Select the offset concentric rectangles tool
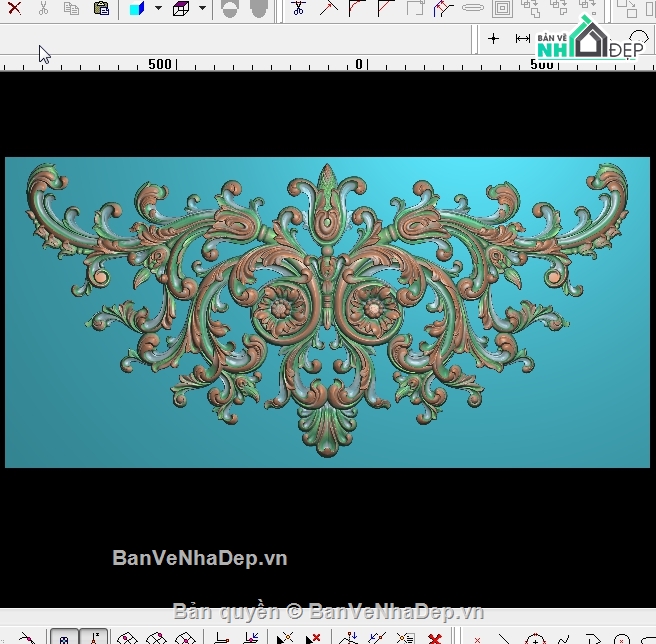The width and height of the screenshot is (656, 644). coord(503,9)
